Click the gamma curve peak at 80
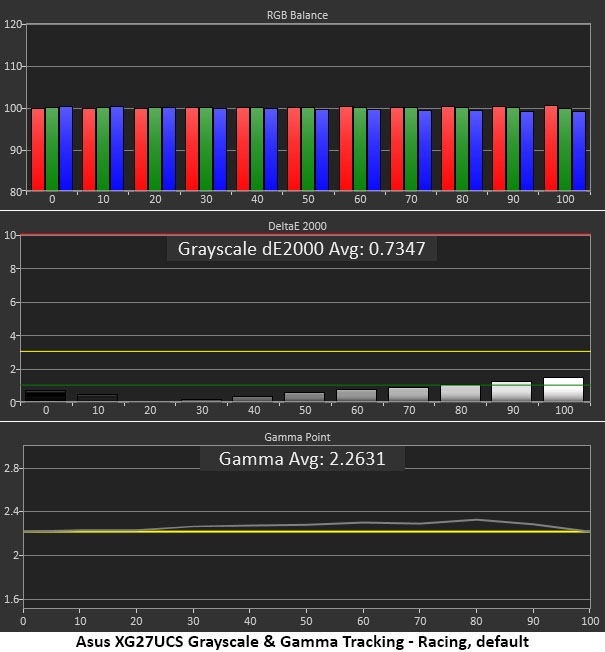The width and height of the screenshot is (605, 652). coord(477,520)
